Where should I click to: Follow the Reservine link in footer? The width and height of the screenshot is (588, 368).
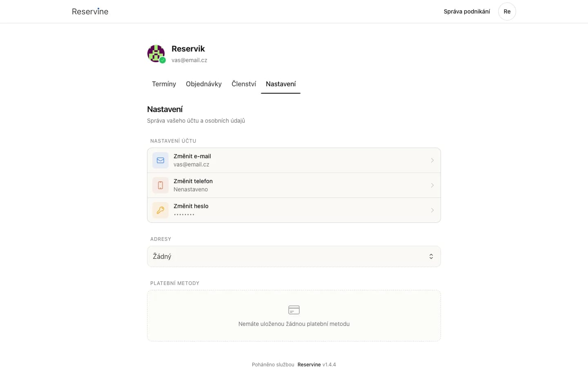[x=309, y=364]
